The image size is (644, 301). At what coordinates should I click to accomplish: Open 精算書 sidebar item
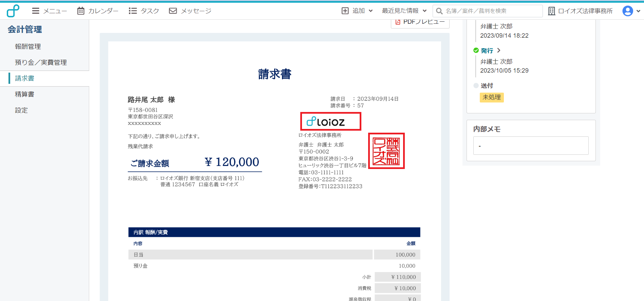(x=24, y=94)
